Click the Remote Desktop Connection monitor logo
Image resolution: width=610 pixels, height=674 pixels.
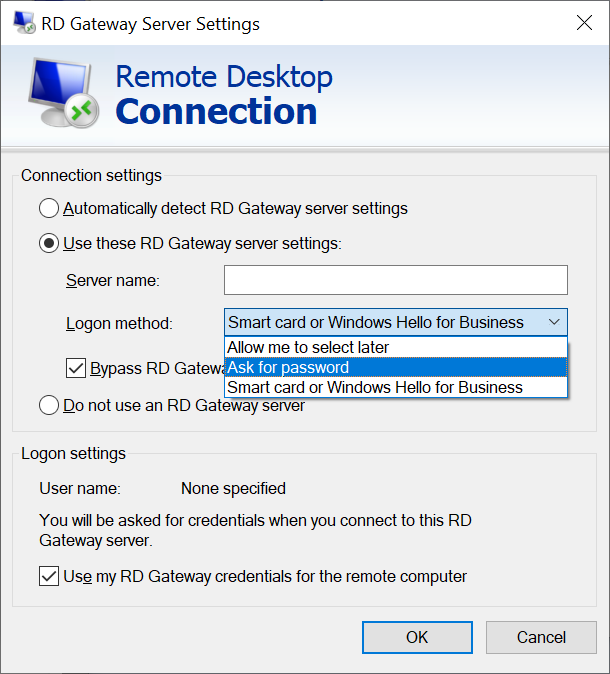click(64, 93)
